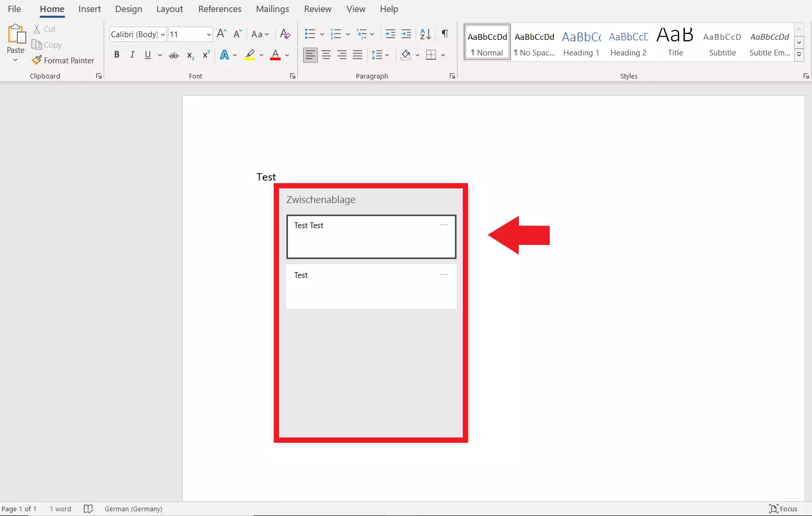
Task: Select the Strikethrough icon
Action: (x=173, y=54)
